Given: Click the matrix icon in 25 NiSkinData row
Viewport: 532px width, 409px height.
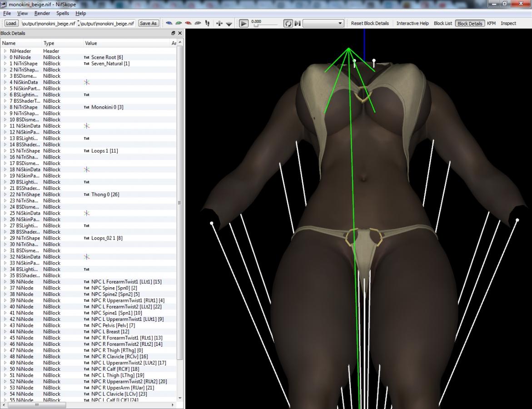Looking at the screenshot, I should (87, 213).
